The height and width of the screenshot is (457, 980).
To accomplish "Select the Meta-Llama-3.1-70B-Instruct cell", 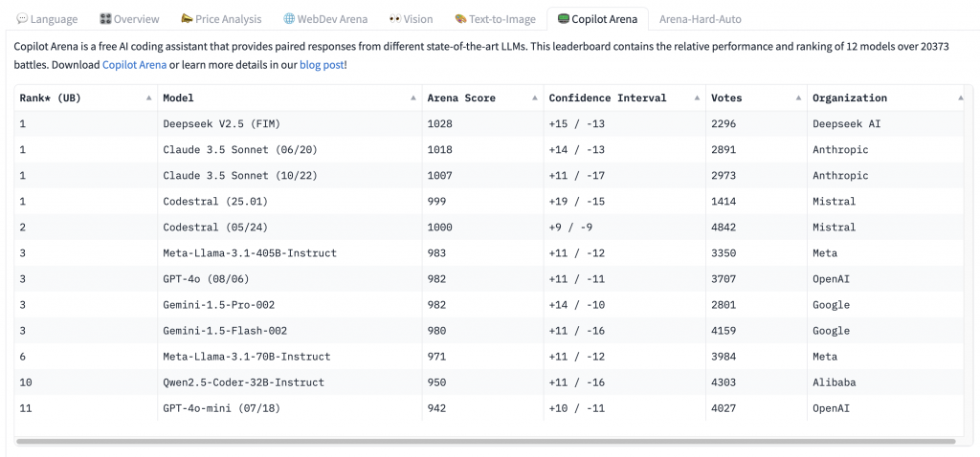I will pyautogui.click(x=290, y=357).
